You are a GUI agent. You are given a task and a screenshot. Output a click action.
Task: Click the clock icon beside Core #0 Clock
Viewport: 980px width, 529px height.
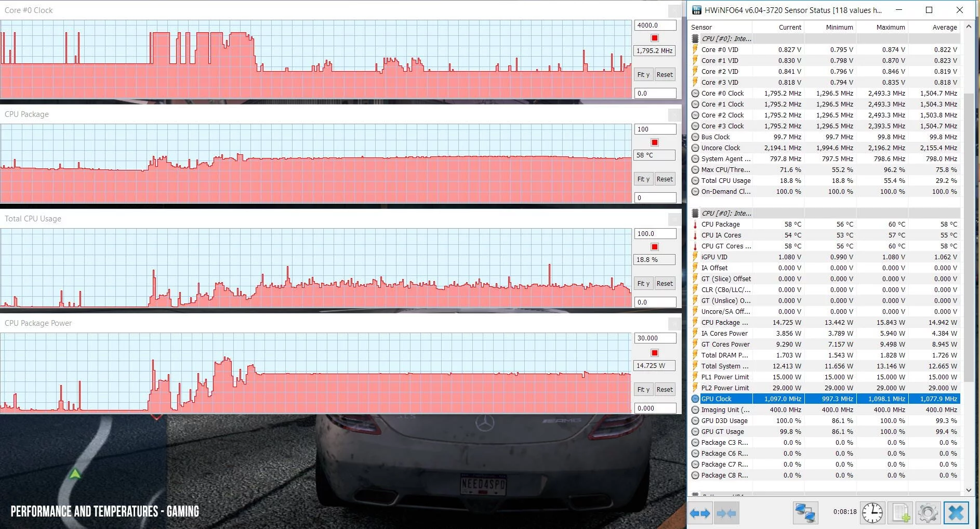[695, 93]
